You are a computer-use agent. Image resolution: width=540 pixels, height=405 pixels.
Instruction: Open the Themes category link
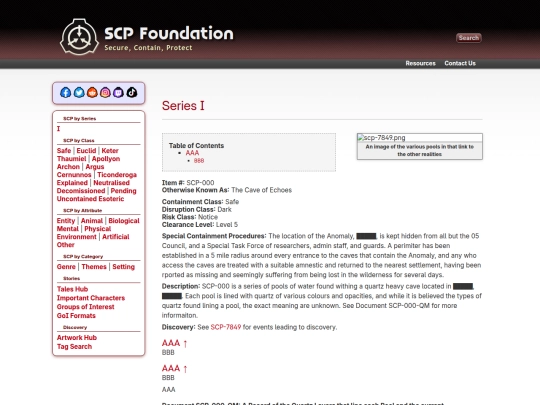[94, 267]
